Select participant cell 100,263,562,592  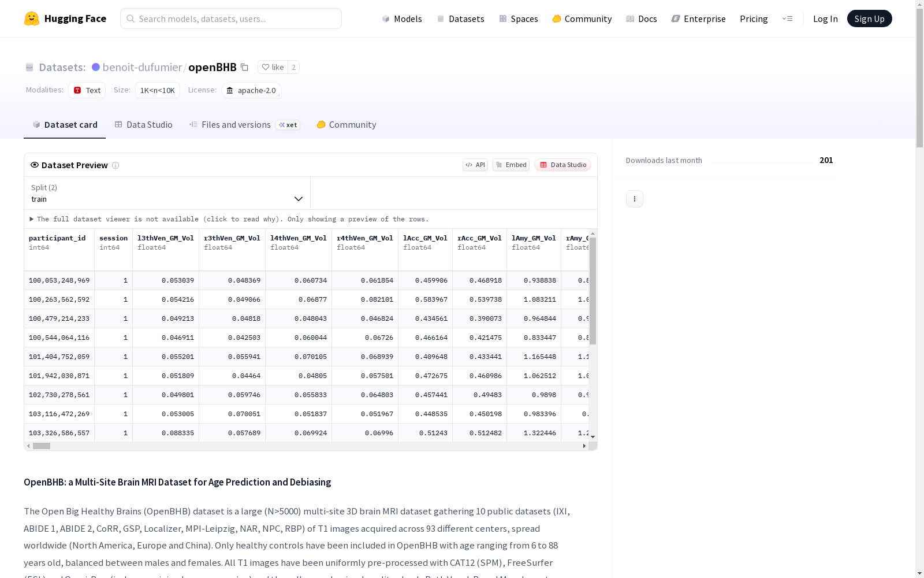[59, 299]
